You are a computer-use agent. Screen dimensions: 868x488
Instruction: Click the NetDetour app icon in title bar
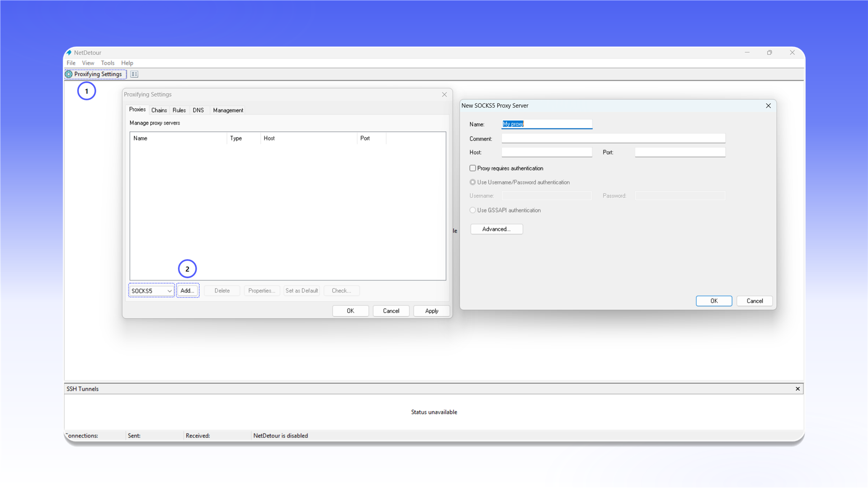click(69, 52)
